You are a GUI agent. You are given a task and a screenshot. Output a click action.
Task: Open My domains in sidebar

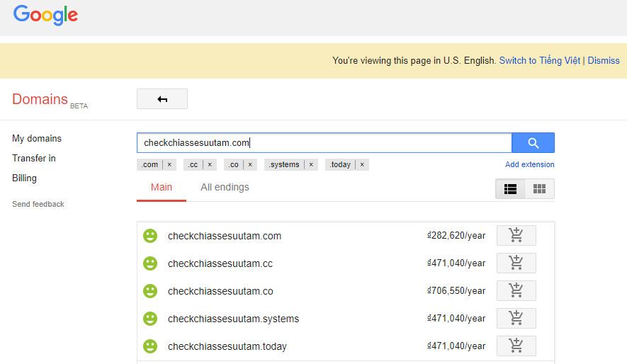coord(37,139)
